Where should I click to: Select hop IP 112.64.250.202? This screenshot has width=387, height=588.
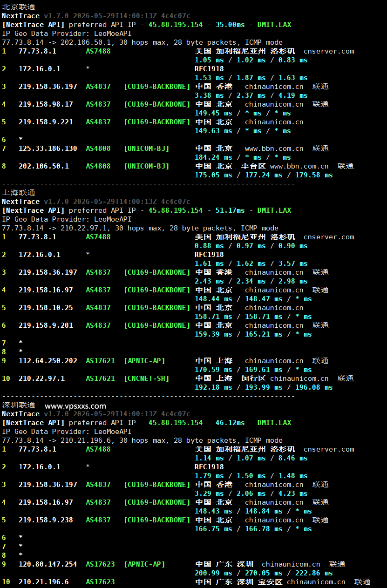tap(48, 361)
